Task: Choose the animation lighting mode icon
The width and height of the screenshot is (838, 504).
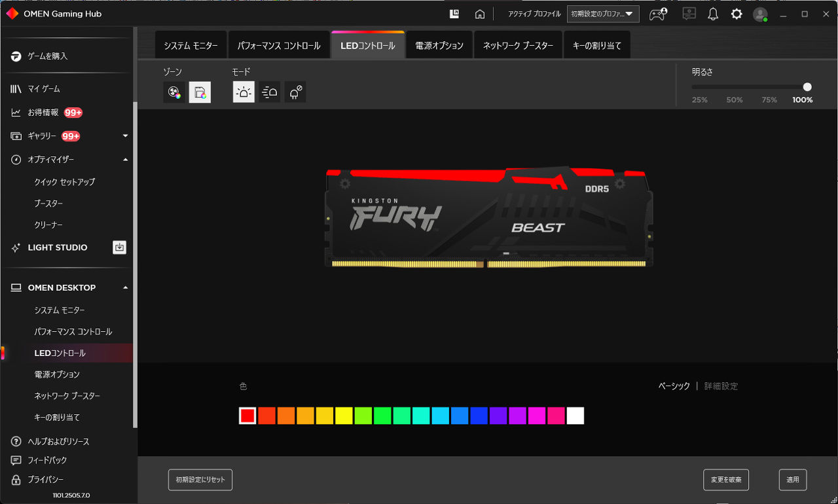Action: [270, 92]
